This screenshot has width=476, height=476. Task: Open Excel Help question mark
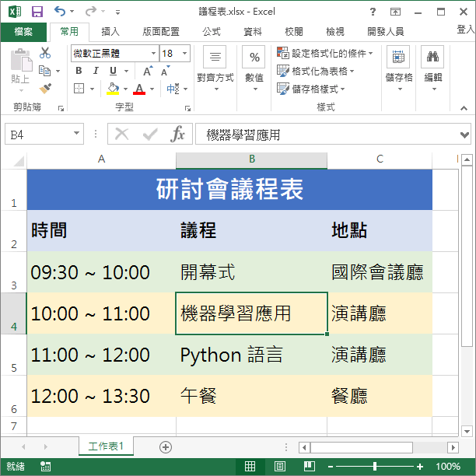(373, 12)
